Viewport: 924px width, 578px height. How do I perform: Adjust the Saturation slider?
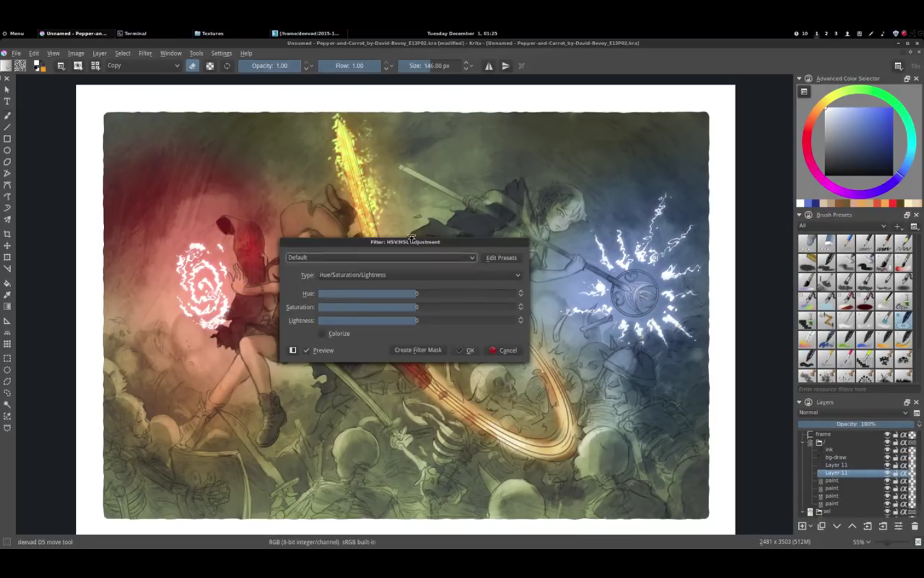pos(417,307)
